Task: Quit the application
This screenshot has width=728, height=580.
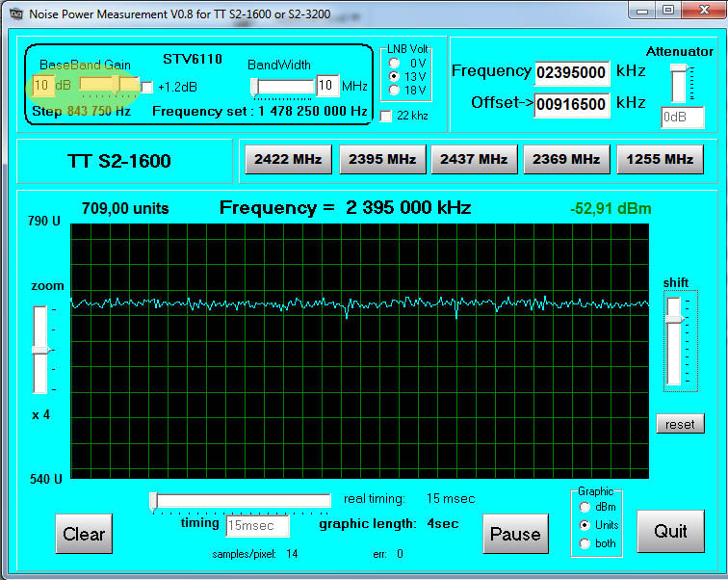Action: click(x=670, y=531)
